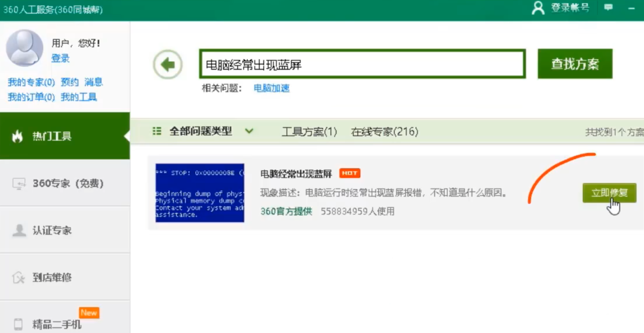644x333 pixels.
Task: Open the feedback message icon in title bar
Action: click(608, 7)
